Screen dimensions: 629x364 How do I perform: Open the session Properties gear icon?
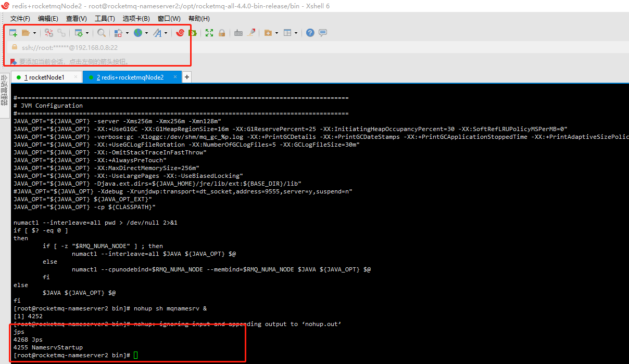click(x=79, y=33)
